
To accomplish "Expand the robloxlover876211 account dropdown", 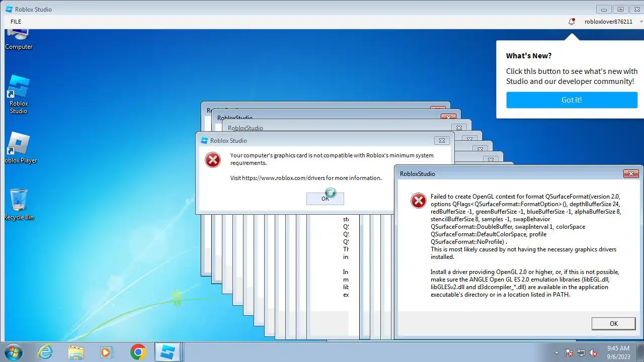I will point(641,22).
